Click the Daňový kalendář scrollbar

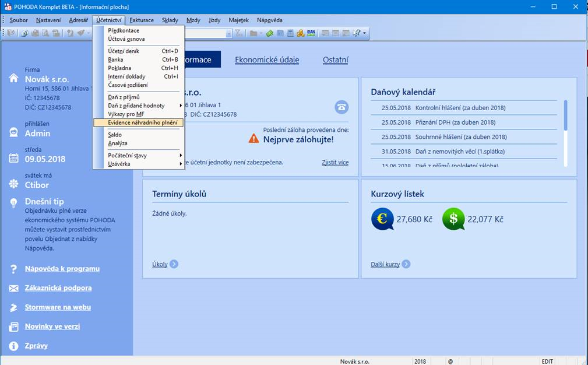pyautogui.click(x=565, y=133)
